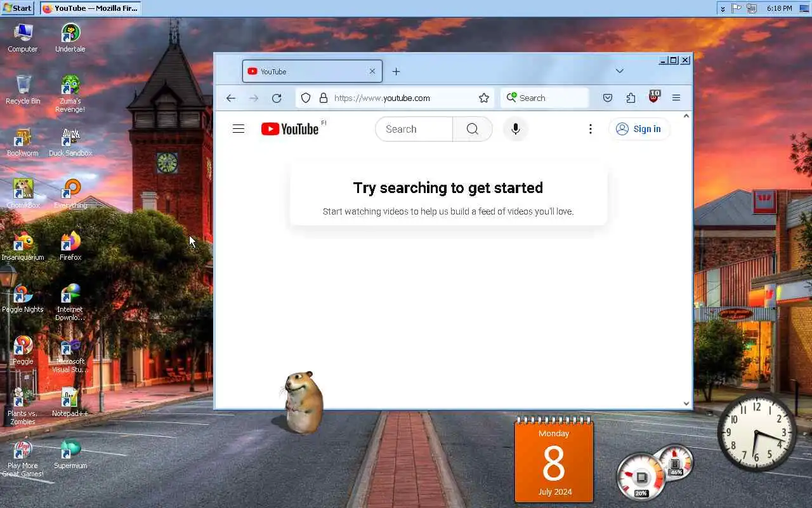
Task: Click the YouTube search magnifier button
Action: 473,129
